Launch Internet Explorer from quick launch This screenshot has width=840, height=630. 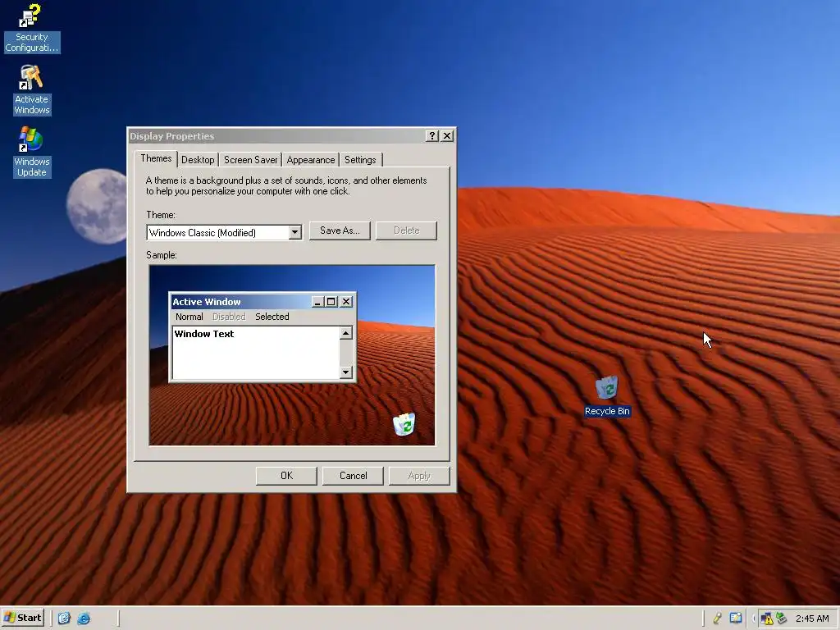coord(84,619)
